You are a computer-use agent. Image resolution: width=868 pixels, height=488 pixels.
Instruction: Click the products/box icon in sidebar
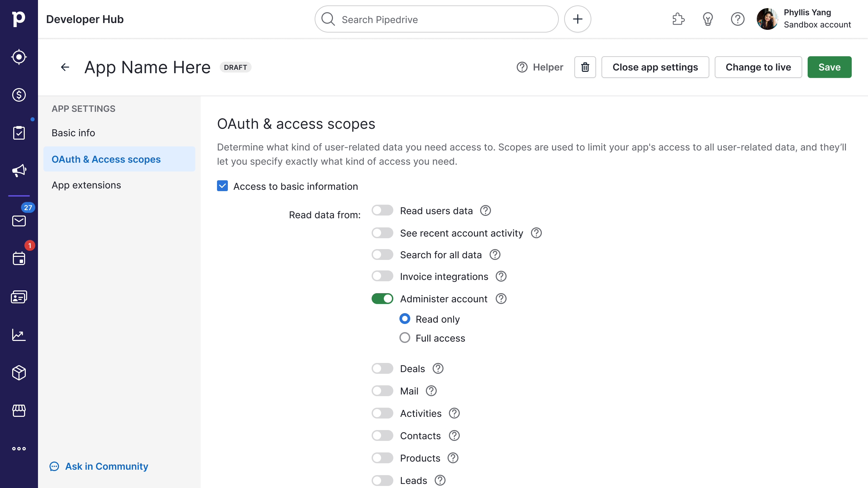click(19, 373)
